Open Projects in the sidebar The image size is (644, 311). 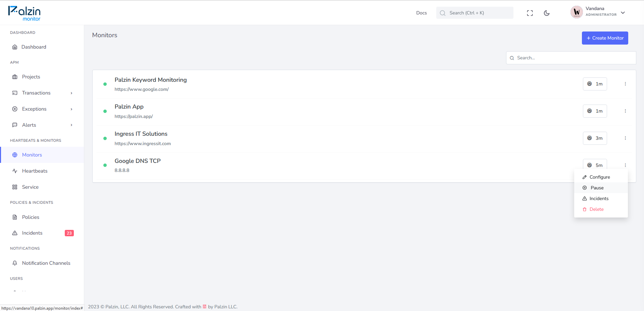pyautogui.click(x=42, y=77)
